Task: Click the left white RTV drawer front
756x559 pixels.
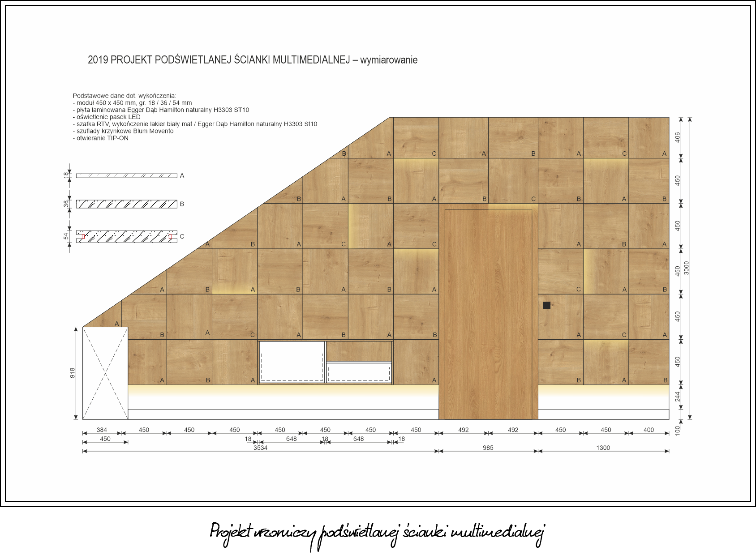Action: [x=292, y=362]
